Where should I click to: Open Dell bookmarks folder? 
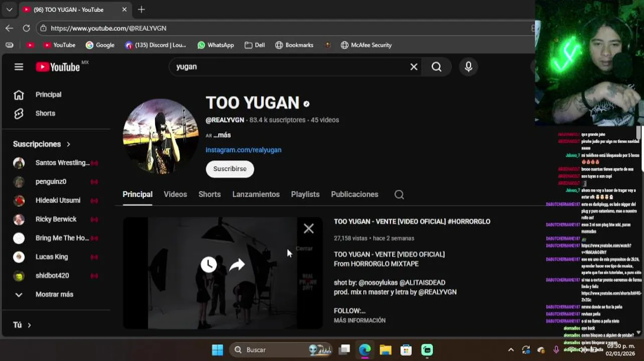click(x=254, y=45)
